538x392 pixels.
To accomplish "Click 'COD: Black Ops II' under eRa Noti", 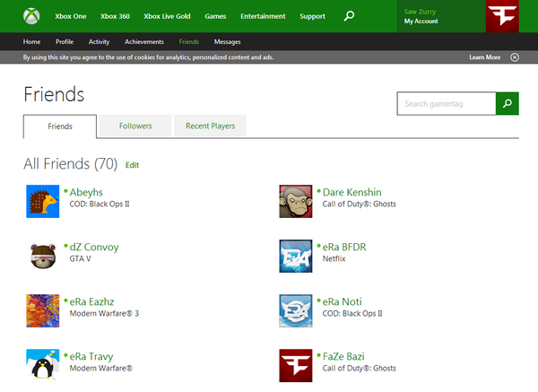I will tap(352, 313).
